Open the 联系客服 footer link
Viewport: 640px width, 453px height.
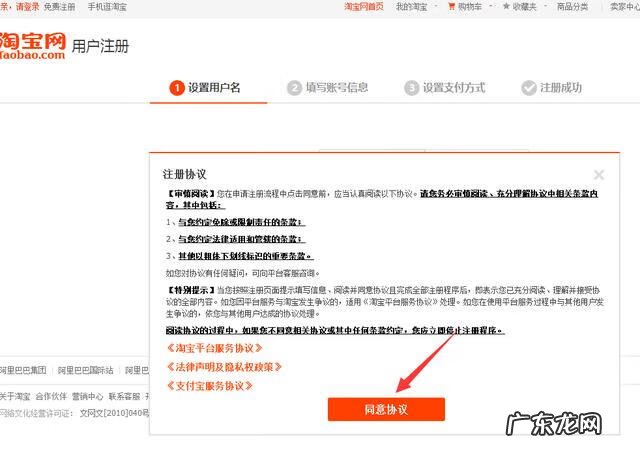pyautogui.click(x=124, y=396)
